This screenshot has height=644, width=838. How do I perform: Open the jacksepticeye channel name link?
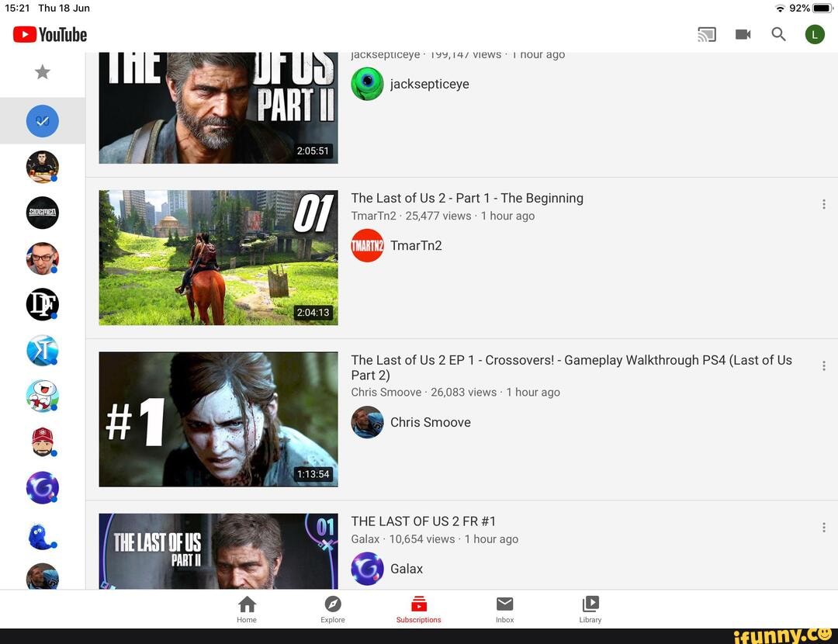click(x=430, y=84)
